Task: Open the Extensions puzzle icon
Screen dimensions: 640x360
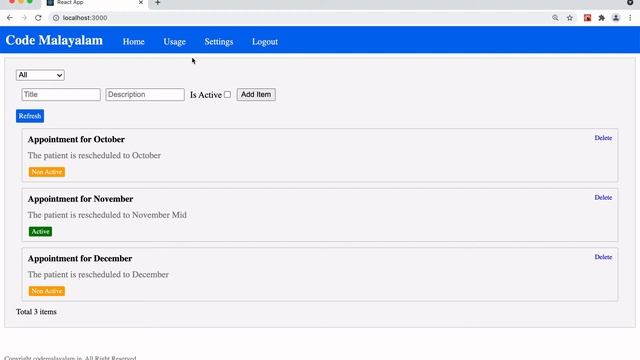Action: pos(602,18)
